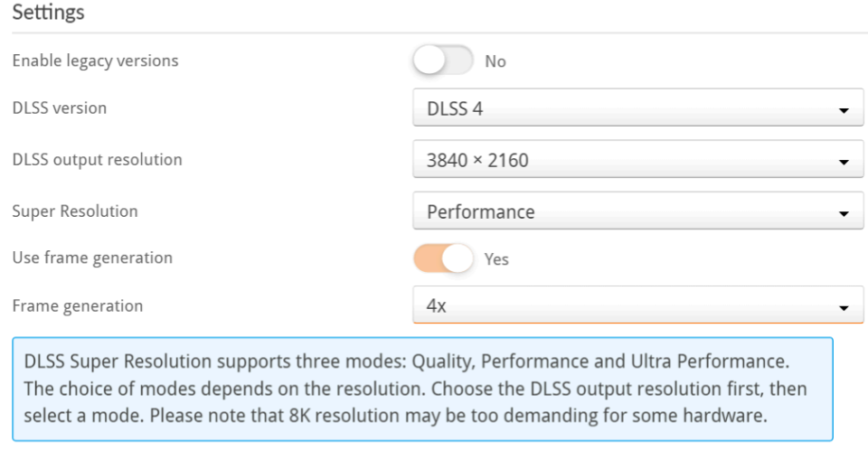This screenshot has width=868, height=450.
Task: Click the "Yes" label beside frame generation toggle
Action: click(x=496, y=259)
